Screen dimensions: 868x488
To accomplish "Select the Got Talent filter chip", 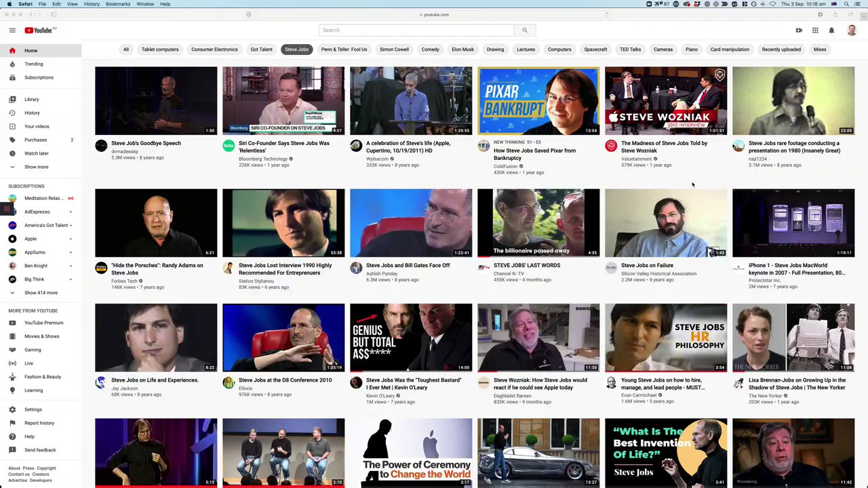I will (261, 49).
